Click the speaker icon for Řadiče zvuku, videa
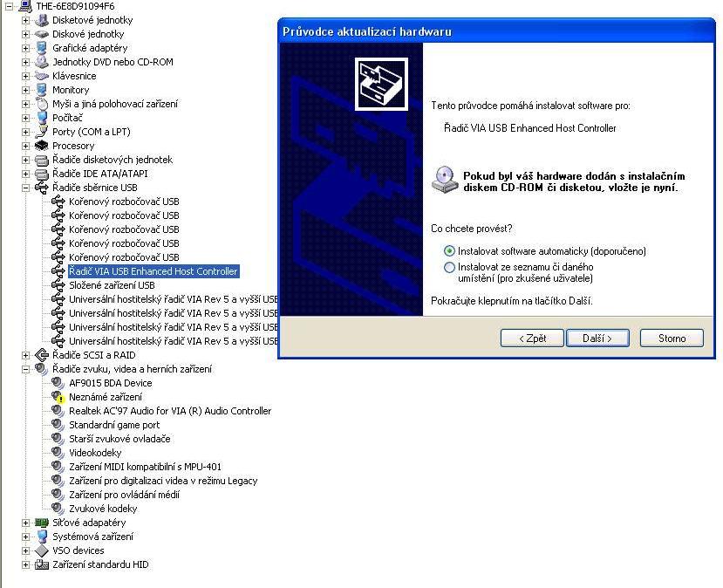This screenshot has width=723, height=588. pyautogui.click(x=42, y=369)
